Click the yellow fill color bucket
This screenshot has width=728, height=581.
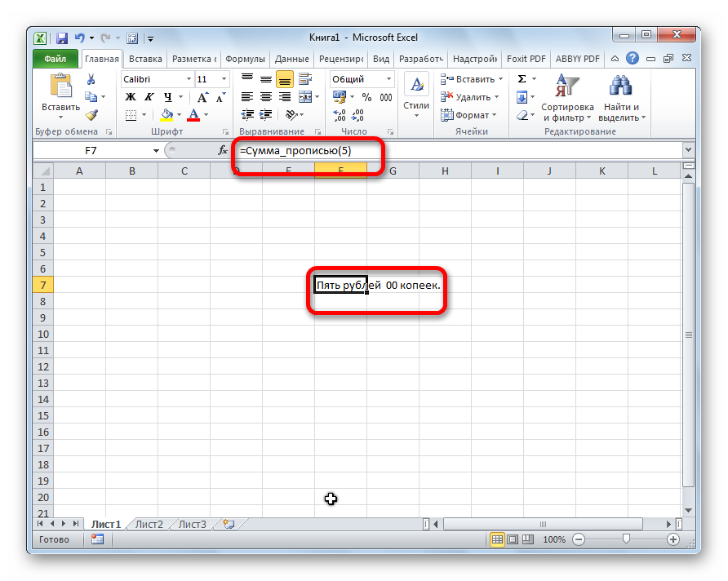(167, 115)
